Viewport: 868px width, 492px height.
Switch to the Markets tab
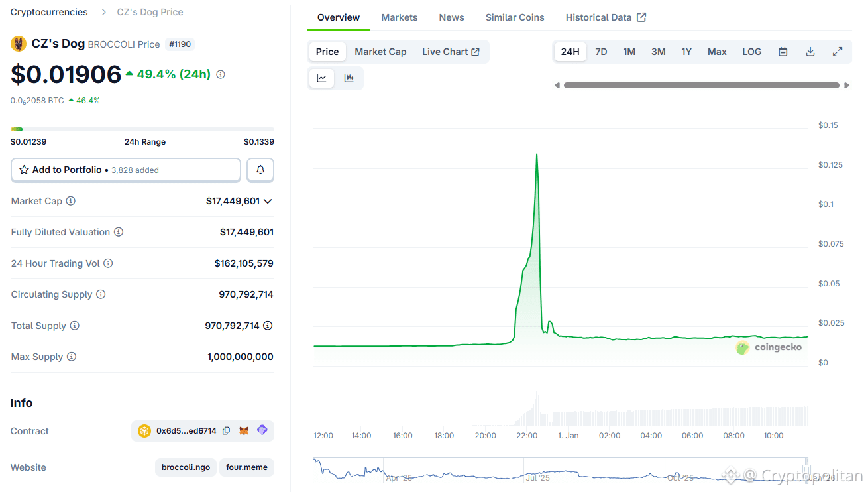(399, 17)
